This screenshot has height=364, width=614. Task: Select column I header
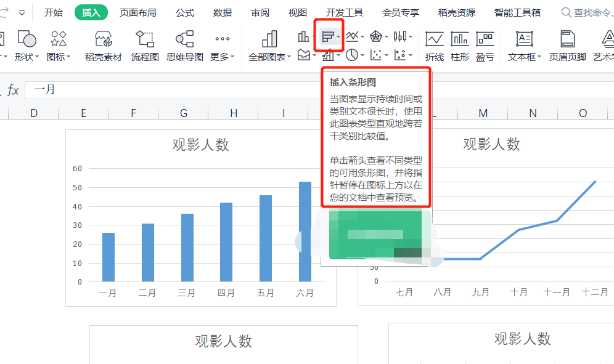(x=283, y=113)
